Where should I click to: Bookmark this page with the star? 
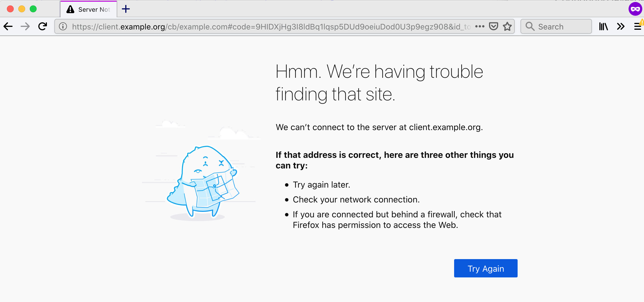coord(507,27)
